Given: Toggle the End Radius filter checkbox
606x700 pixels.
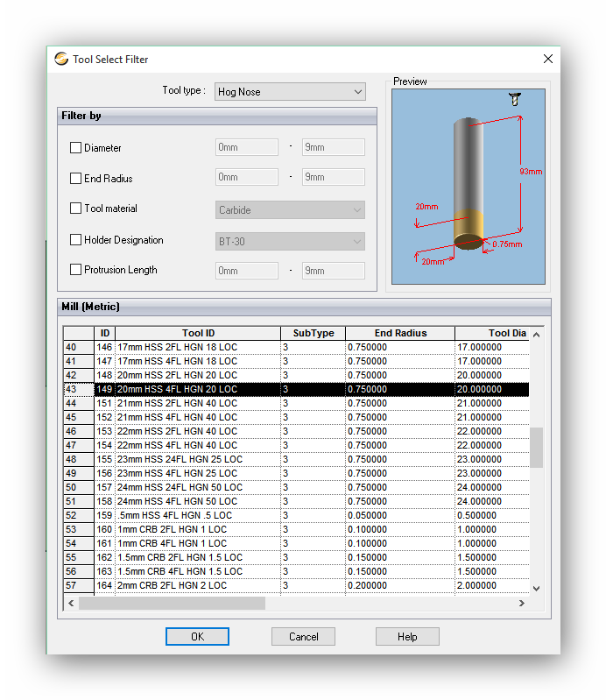Looking at the screenshot, I should (x=76, y=179).
